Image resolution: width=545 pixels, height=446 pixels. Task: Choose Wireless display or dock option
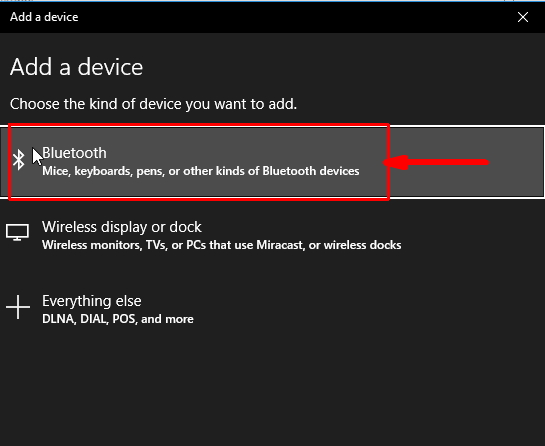272,236
